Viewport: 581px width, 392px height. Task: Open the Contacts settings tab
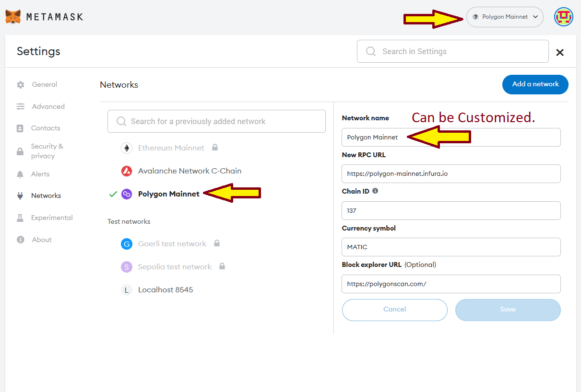46,128
